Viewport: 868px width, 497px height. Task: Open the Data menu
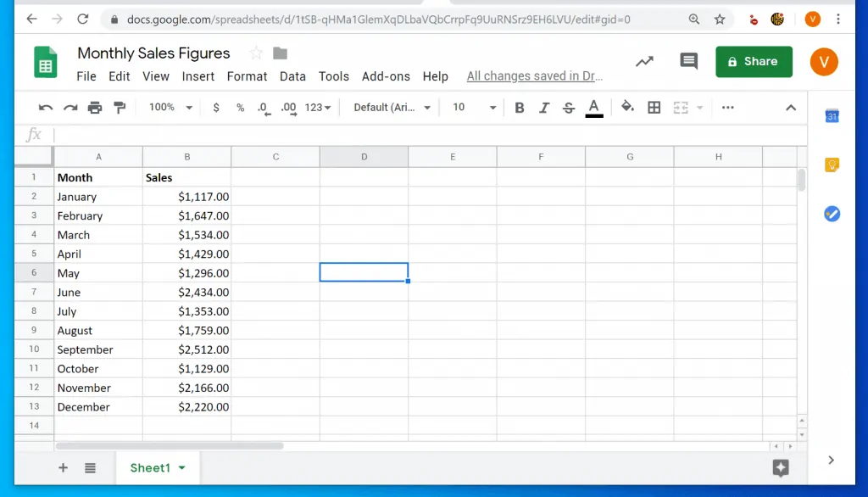[x=292, y=76]
